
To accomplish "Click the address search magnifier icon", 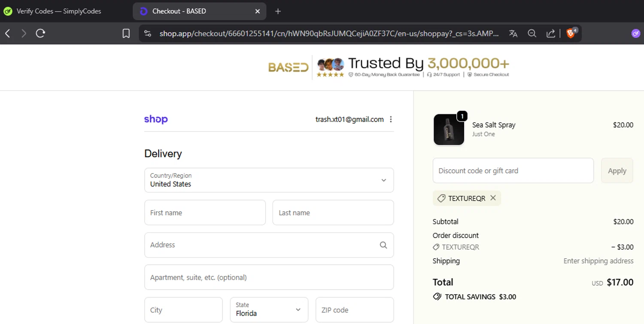I will click(383, 245).
